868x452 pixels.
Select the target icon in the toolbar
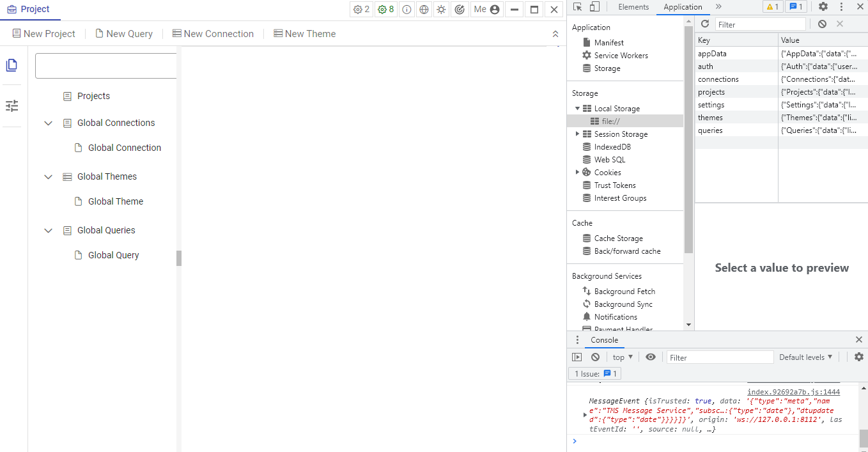tap(460, 9)
